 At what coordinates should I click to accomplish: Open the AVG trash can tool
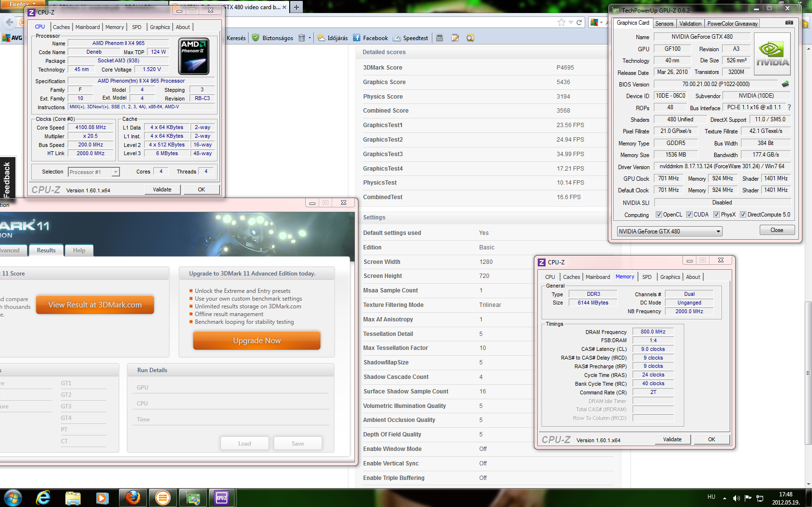[302, 38]
